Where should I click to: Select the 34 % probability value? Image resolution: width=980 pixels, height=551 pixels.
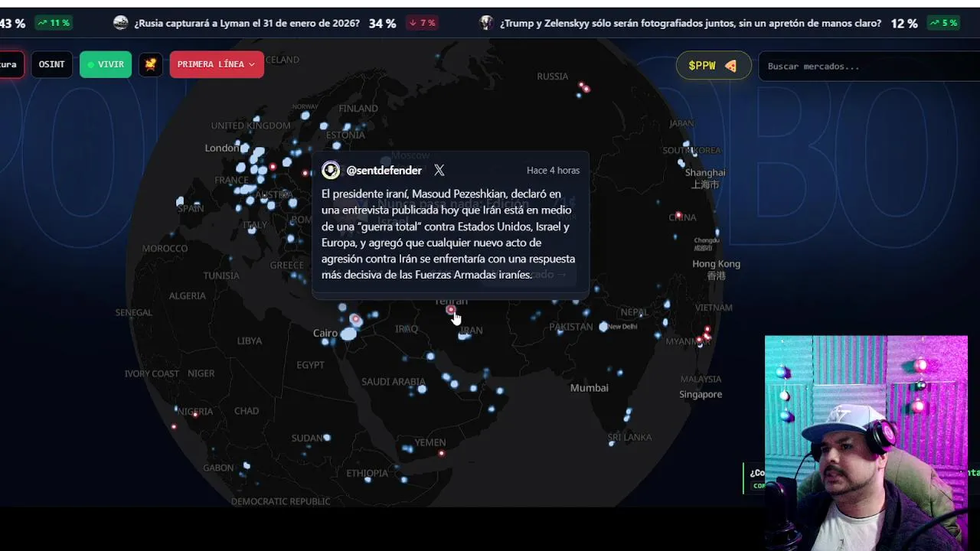tap(382, 24)
